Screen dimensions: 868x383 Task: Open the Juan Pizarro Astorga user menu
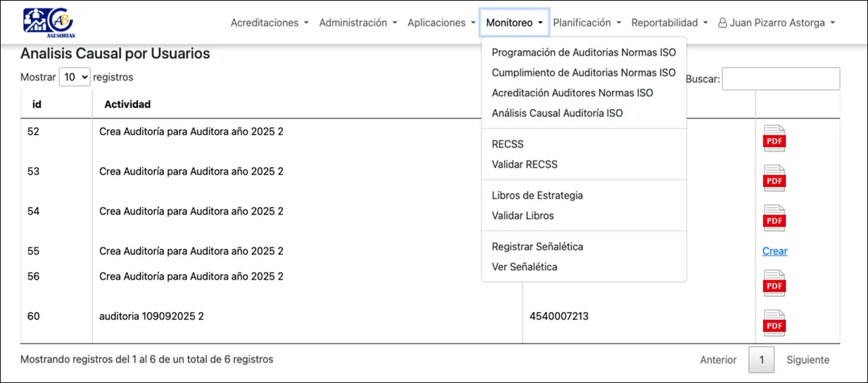[x=777, y=23]
